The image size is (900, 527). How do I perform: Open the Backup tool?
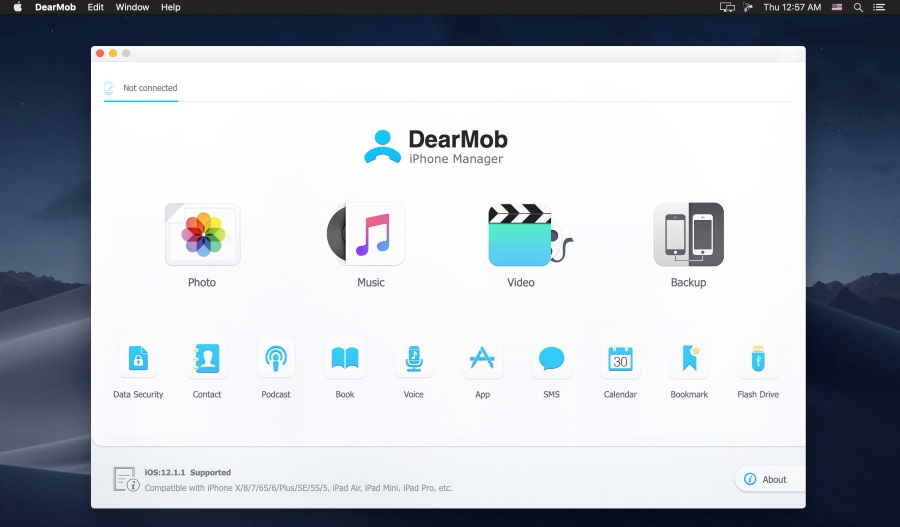689,234
